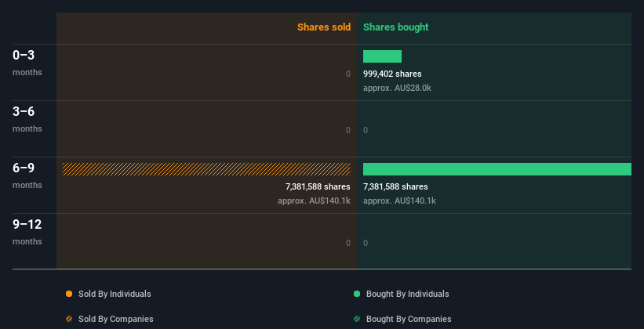644x329 pixels.
Task: Click the sold 0 value in 9–12 months row
Action: pos(347,243)
